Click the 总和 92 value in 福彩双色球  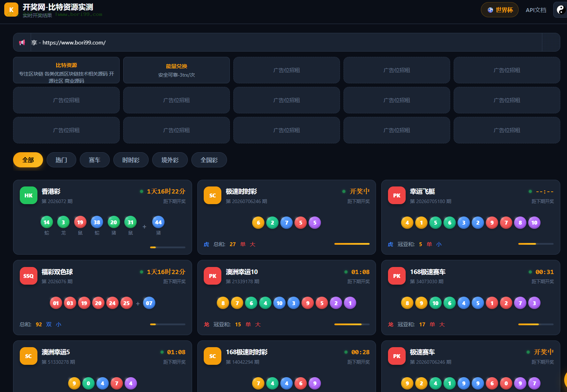coord(39,324)
